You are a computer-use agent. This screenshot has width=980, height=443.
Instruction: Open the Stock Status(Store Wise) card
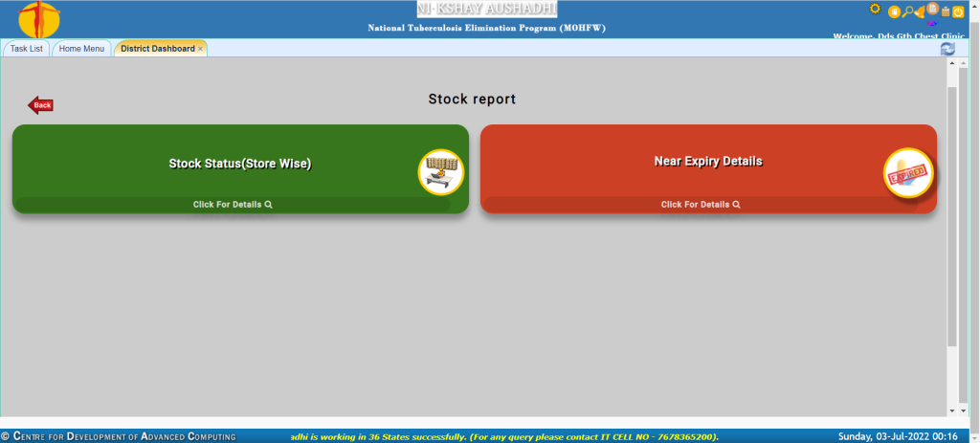[x=240, y=168]
